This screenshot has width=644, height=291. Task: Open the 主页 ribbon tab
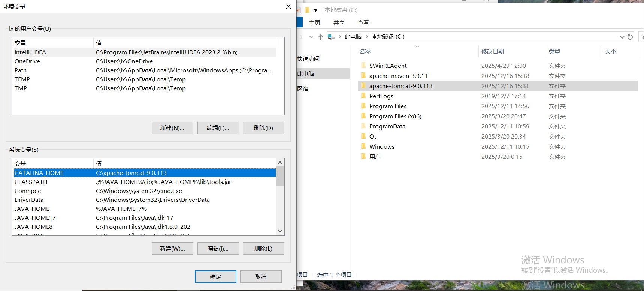[x=315, y=22]
